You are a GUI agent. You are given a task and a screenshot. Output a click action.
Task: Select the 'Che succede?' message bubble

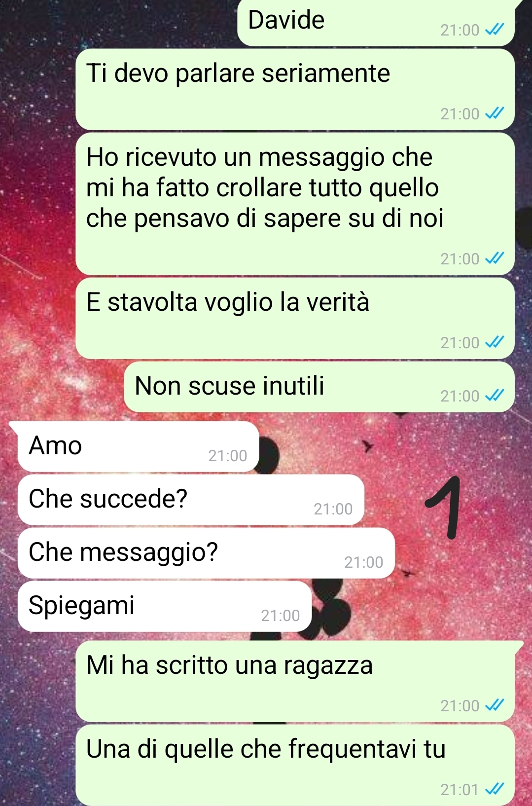coord(191,500)
